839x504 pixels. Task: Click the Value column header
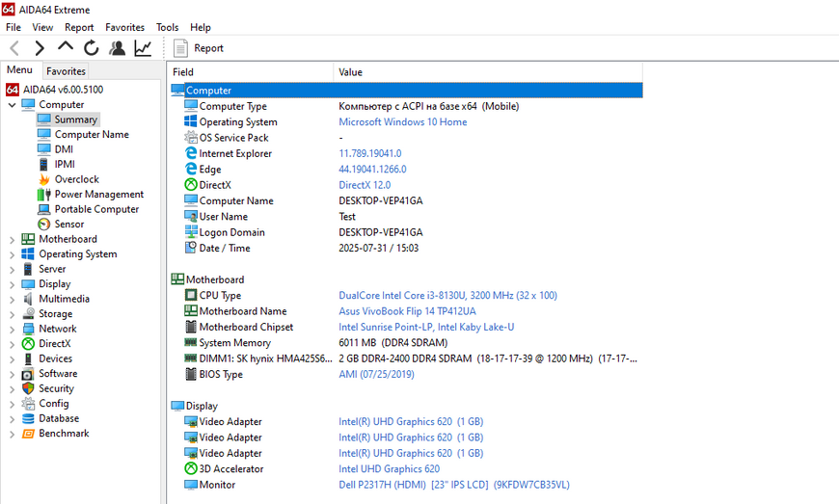point(488,72)
